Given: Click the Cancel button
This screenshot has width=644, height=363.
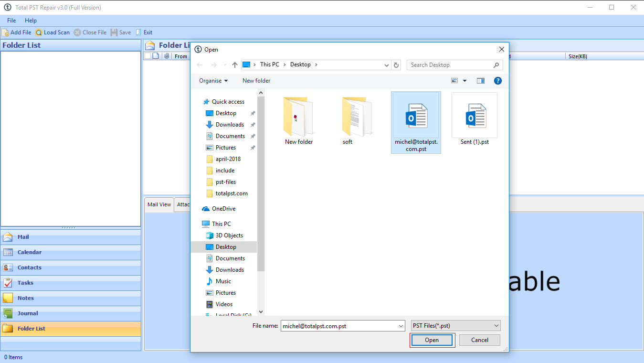Looking at the screenshot, I should (480, 340).
